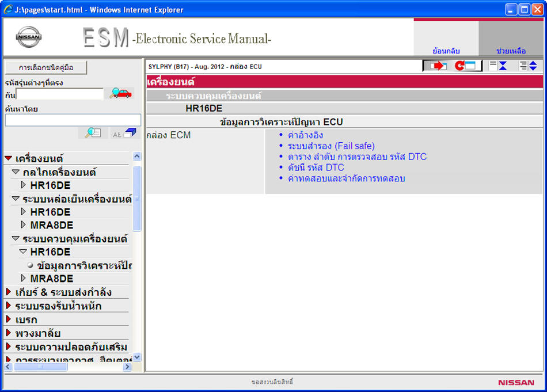This screenshot has width=547, height=392.
Task: Open the ดัชนี รหัส DTC link
Action: (316, 168)
